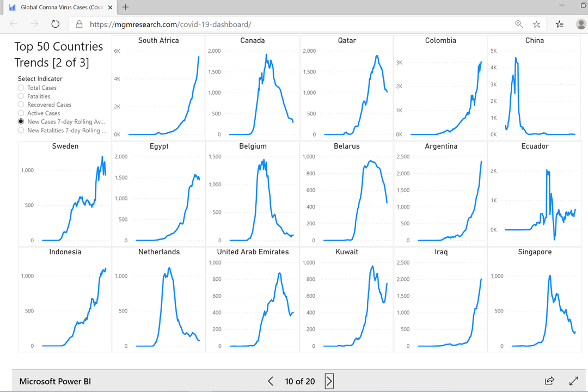Open the browser profile avatar

pos(581,24)
